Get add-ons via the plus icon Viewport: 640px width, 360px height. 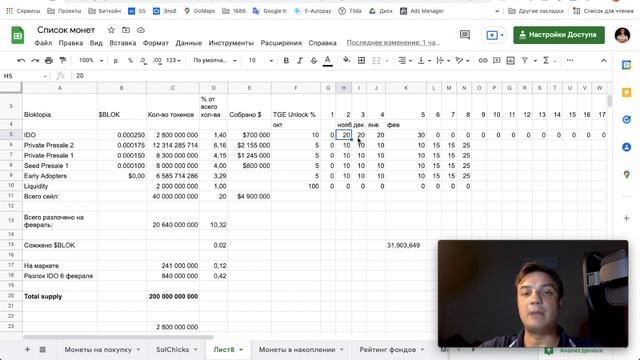(627, 218)
